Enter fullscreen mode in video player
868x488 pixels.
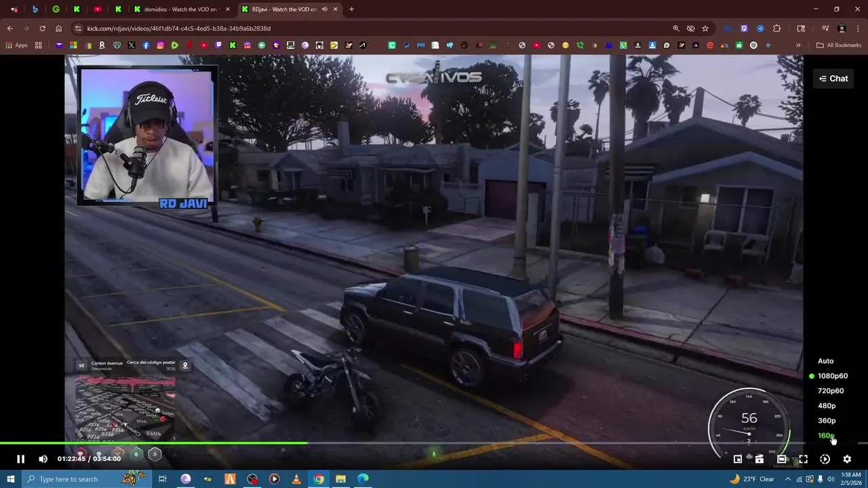803,459
